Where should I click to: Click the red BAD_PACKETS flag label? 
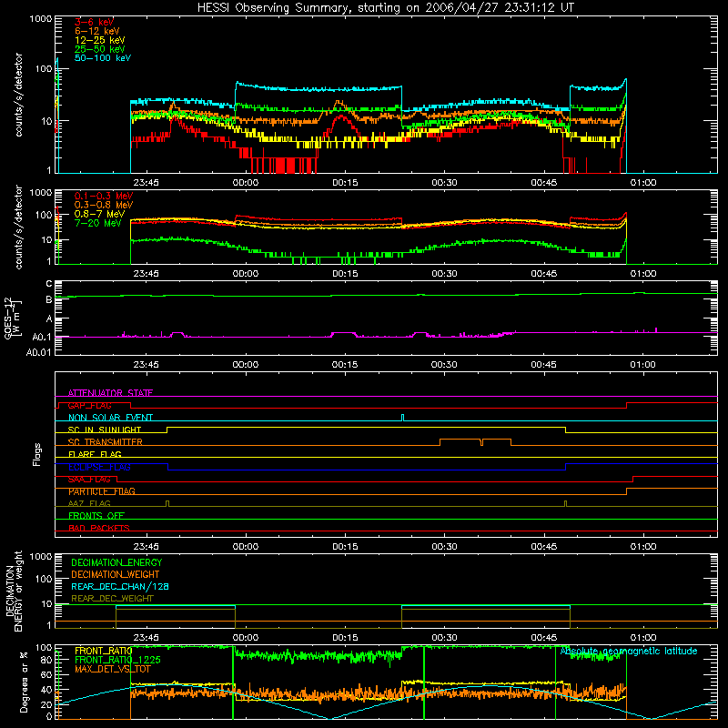(x=99, y=528)
